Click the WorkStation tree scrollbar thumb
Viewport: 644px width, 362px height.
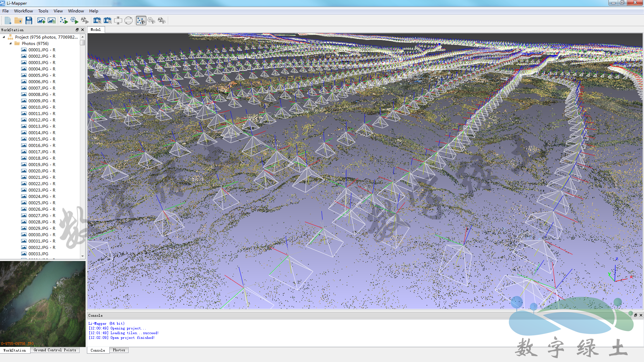83,43
